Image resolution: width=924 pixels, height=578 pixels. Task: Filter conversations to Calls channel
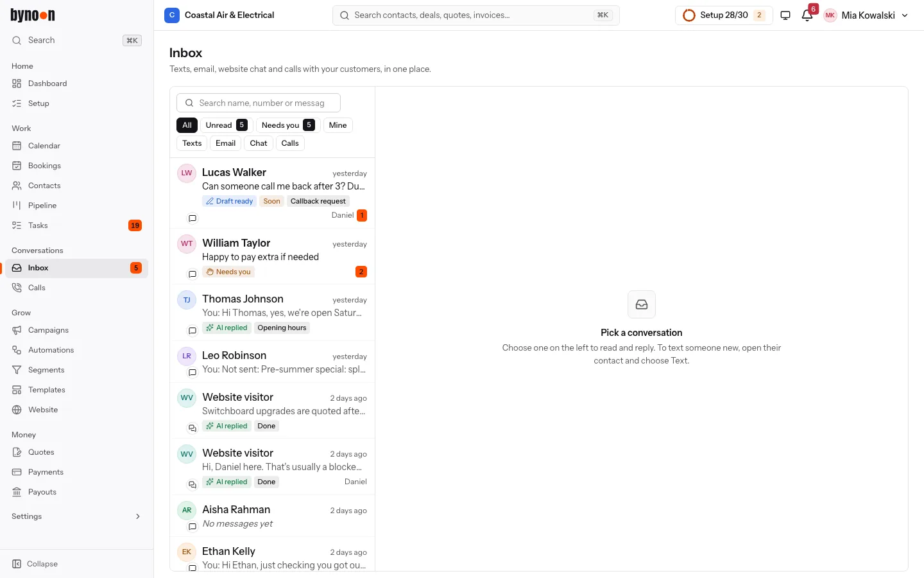(x=290, y=143)
